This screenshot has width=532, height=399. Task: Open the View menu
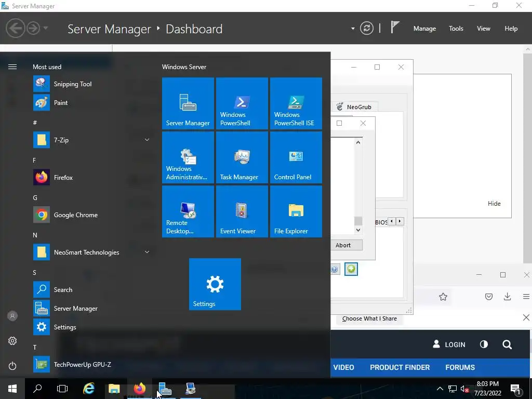484,29
